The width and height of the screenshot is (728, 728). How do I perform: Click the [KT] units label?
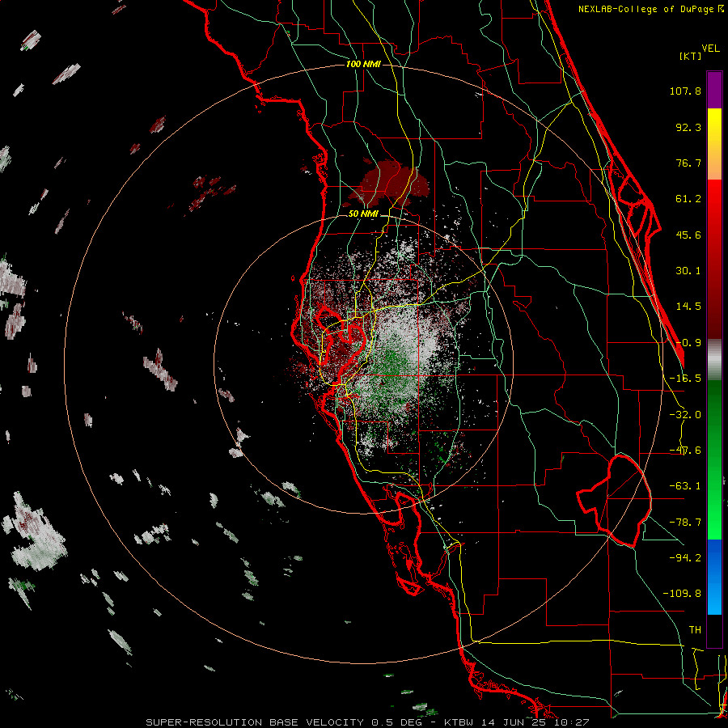coord(691,56)
